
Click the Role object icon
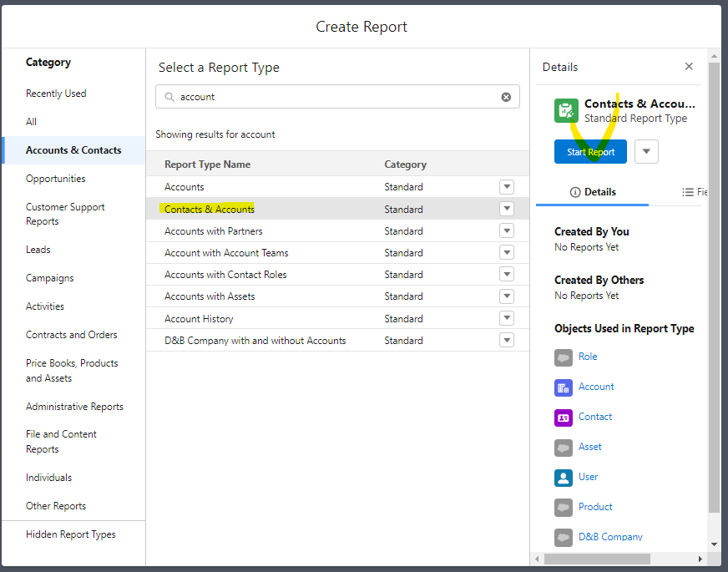pos(564,357)
